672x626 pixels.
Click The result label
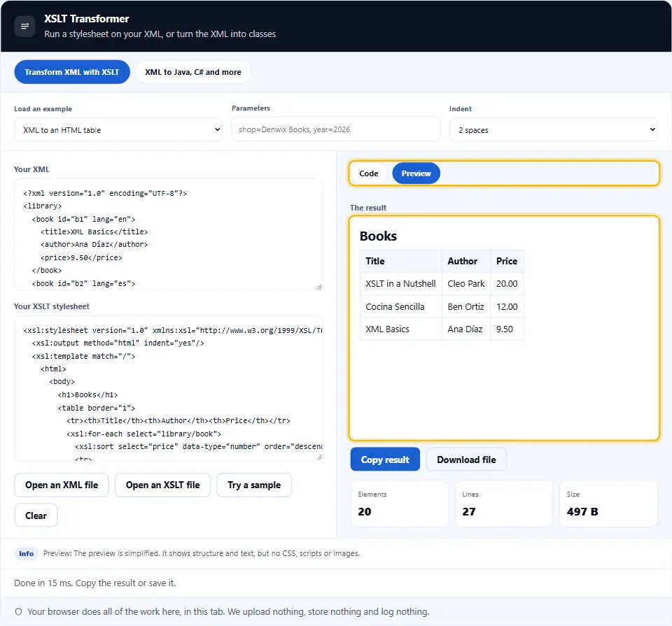[x=368, y=208]
